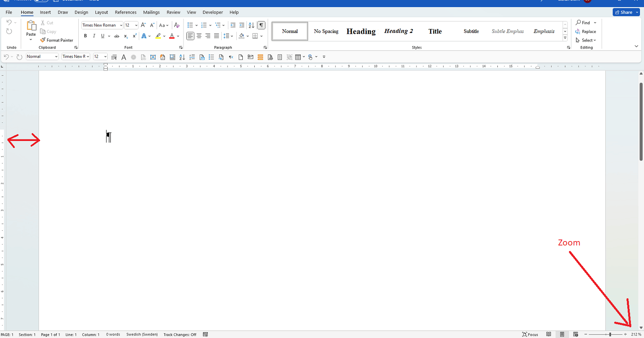The width and height of the screenshot is (644, 338).
Task: Increase paragraph indent
Action: tap(242, 25)
